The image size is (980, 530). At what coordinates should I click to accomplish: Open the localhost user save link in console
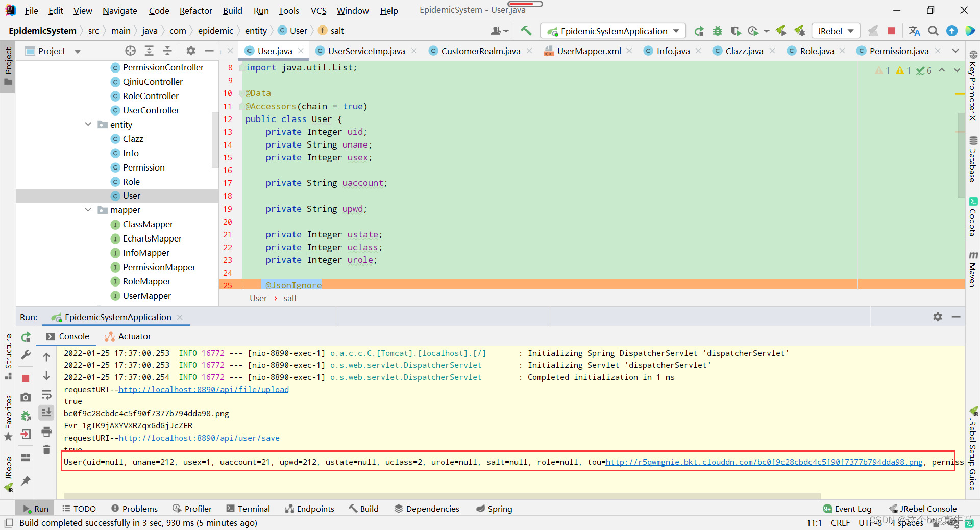[x=199, y=438]
